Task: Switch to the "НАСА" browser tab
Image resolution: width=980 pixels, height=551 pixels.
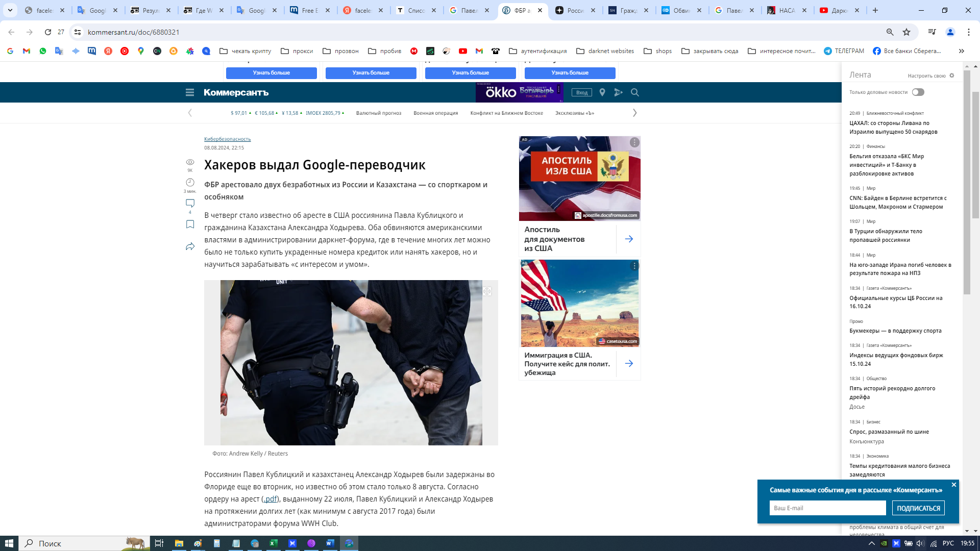Action: (x=787, y=10)
